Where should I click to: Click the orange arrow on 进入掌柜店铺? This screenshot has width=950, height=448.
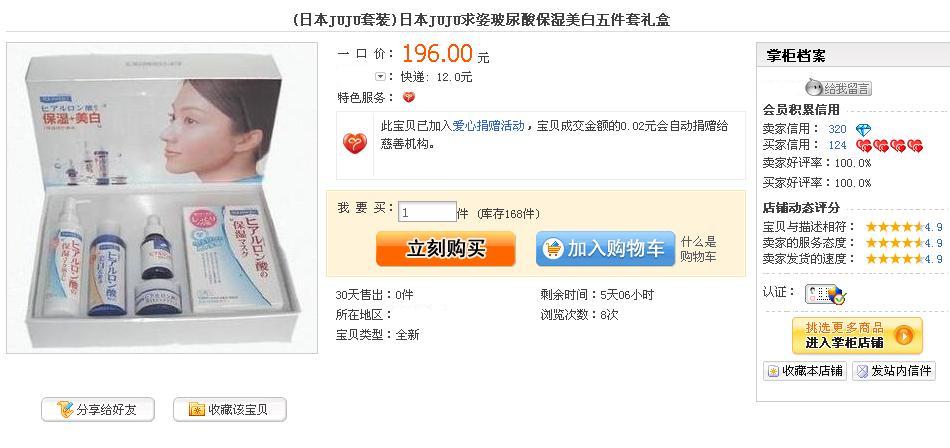[x=903, y=335]
